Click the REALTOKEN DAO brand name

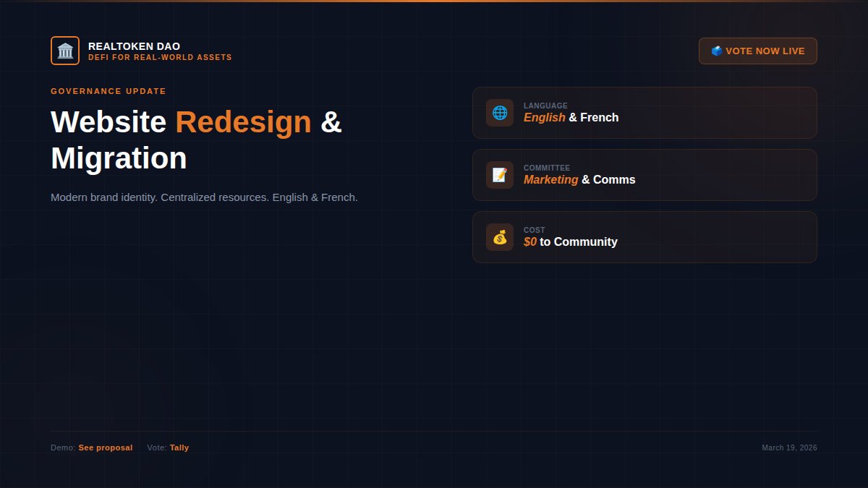pyautogui.click(x=135, y=46)
